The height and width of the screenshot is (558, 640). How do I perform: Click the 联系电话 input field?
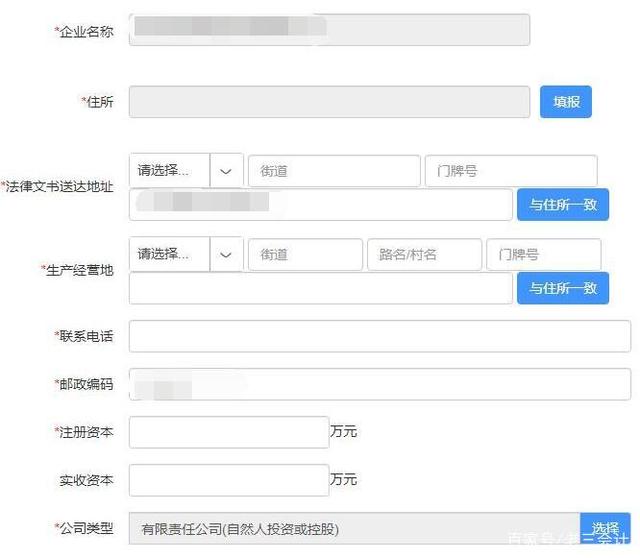coord(380,336)
